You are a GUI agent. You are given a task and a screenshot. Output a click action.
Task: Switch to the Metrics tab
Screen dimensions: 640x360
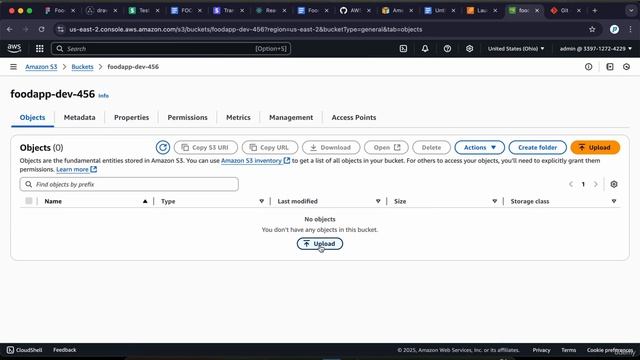pos(238,118)
